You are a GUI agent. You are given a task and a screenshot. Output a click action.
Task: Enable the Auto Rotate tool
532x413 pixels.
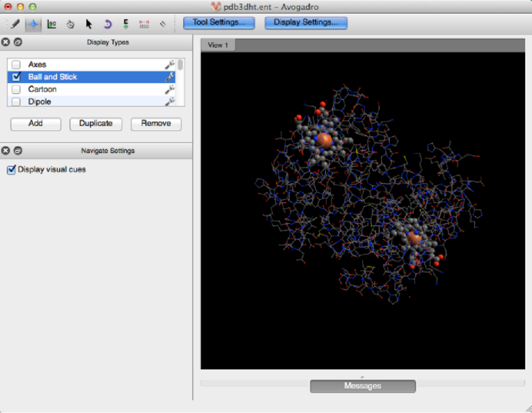pyautogui.click(x=107, y=24)
